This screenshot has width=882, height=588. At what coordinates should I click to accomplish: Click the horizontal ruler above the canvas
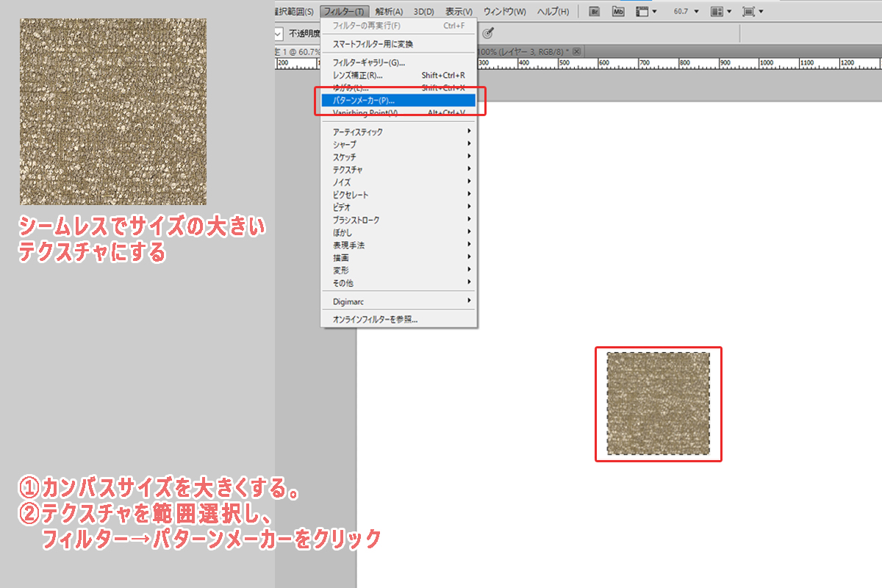coord(661,64)
